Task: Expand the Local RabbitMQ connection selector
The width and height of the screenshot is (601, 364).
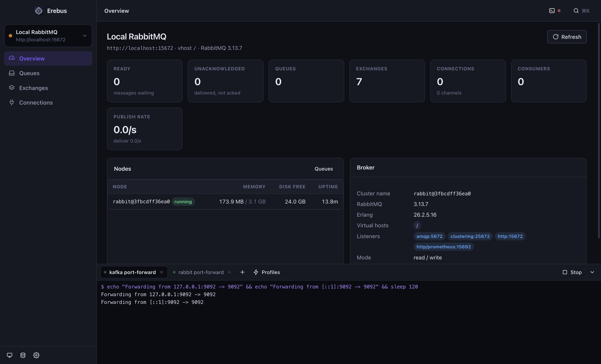Action: (x=48, y=36)
